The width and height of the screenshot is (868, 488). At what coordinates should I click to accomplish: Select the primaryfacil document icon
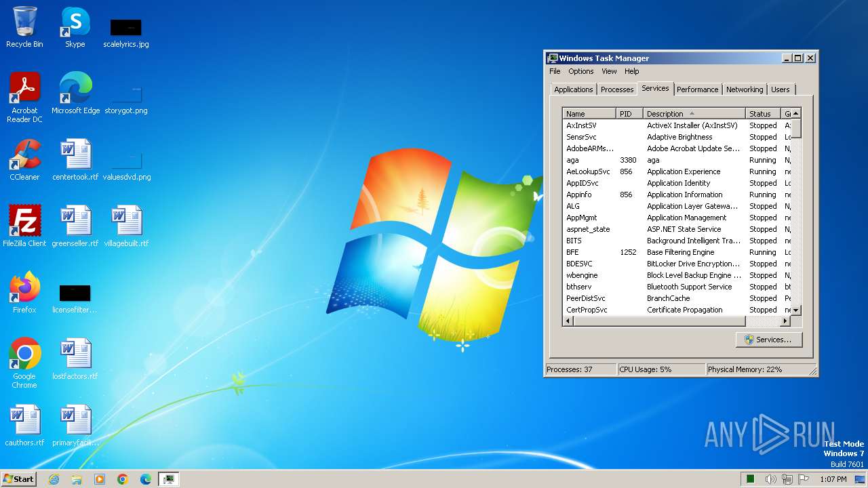(x=75, y=426)
